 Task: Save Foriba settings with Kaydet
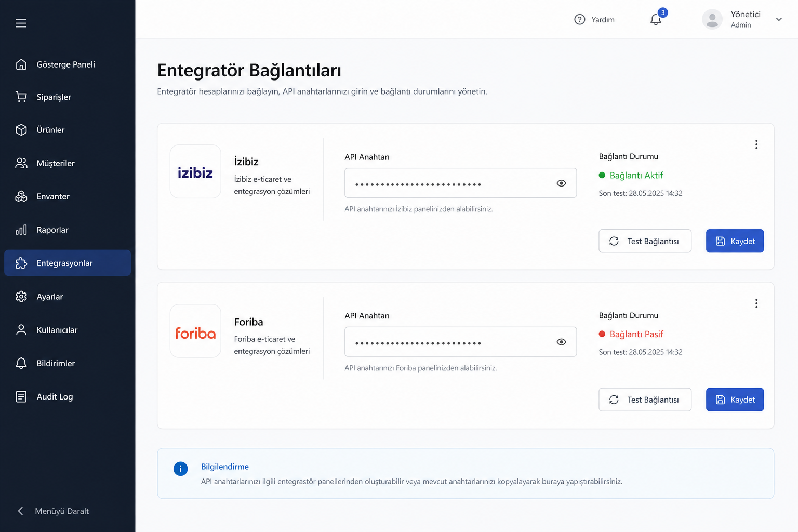[x=735, y=400]
